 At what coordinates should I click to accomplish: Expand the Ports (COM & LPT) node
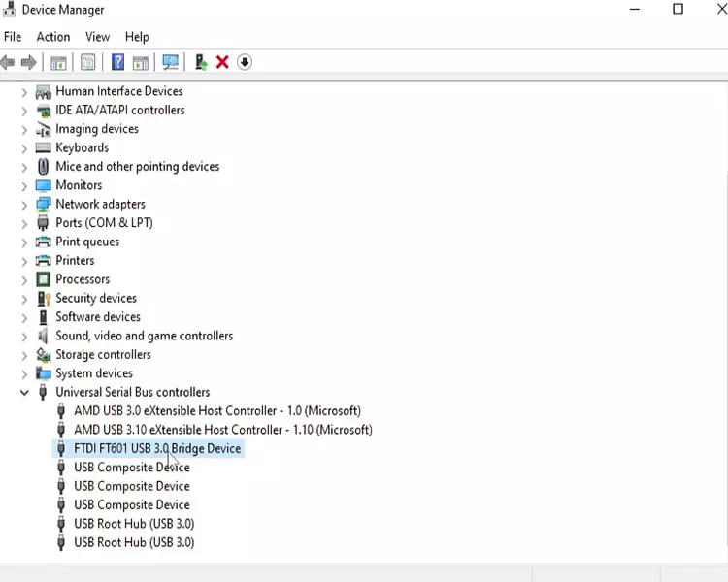click(x=24, y=223)
